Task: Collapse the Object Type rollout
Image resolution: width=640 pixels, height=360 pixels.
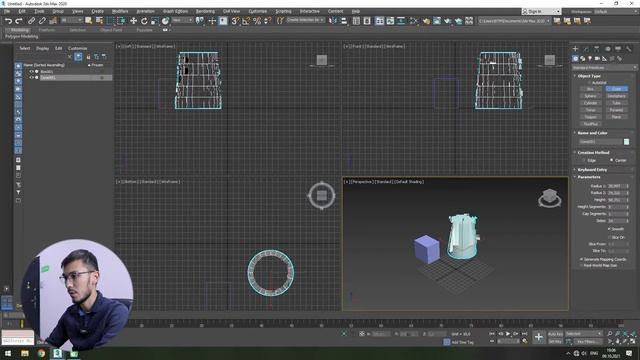Action: point(589,76)
